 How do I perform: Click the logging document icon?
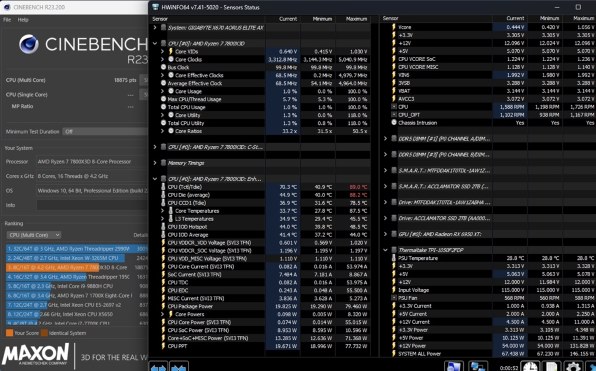pyautogui.click(x=552, y=367)
